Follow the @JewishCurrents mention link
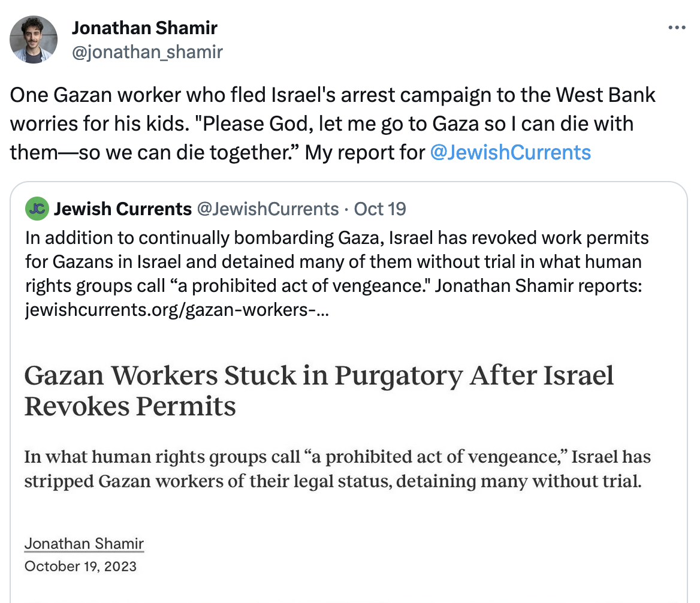 pos(510,152)
